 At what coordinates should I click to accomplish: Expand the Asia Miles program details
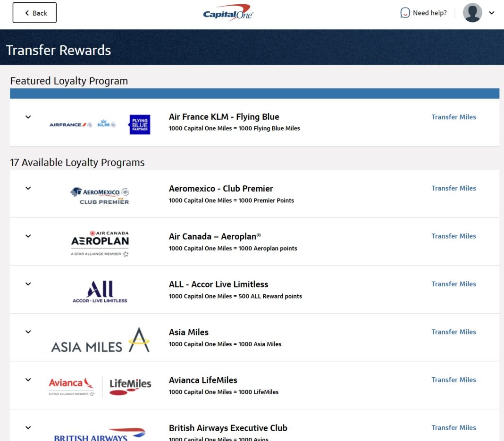[27, 332]
